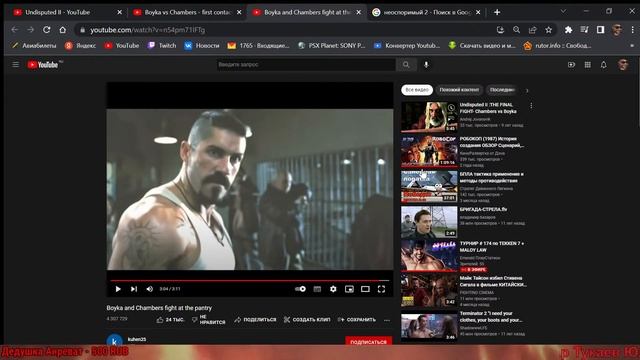
Task: Open the TEKKEN 7 tournament live video
Action: (x=429, y=256)
